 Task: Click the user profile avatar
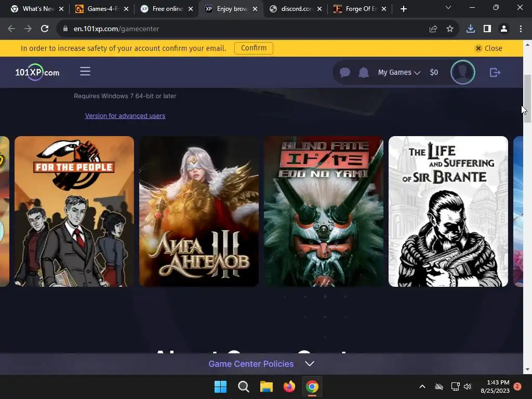click(x=462, y=72)
